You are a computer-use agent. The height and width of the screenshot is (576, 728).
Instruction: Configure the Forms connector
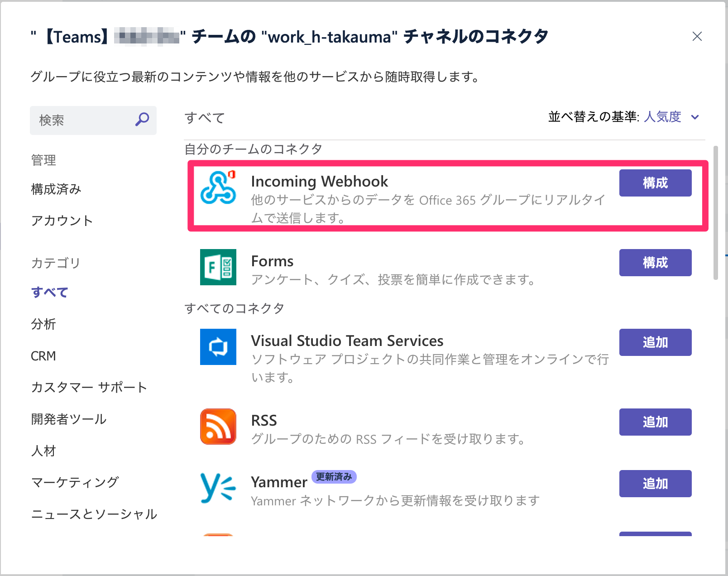pyautogui.click(x=655, y=263)
